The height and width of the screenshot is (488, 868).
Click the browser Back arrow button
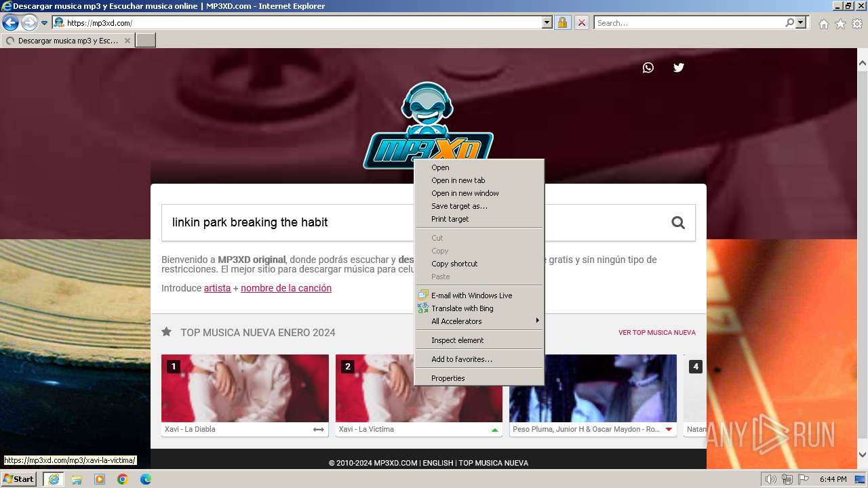pos(10,23)
